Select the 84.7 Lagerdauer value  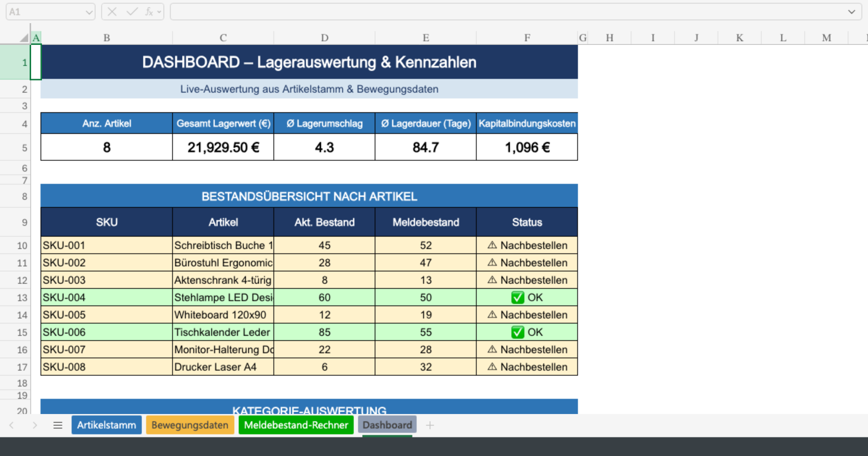tap(426, 147)
